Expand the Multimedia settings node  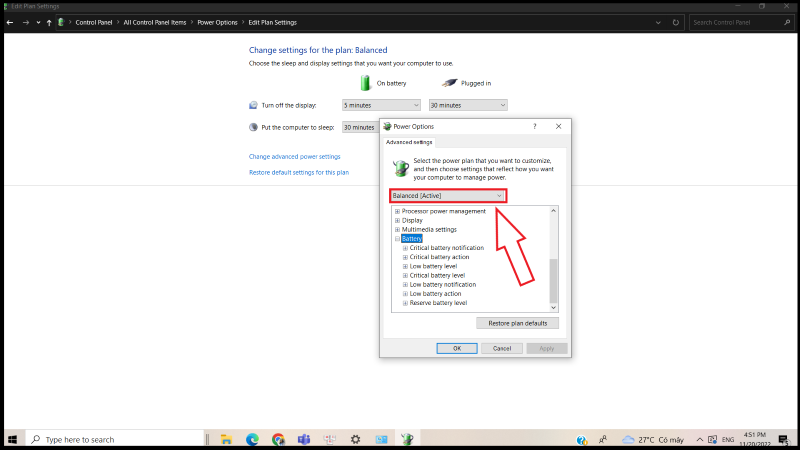pos(397,230)
